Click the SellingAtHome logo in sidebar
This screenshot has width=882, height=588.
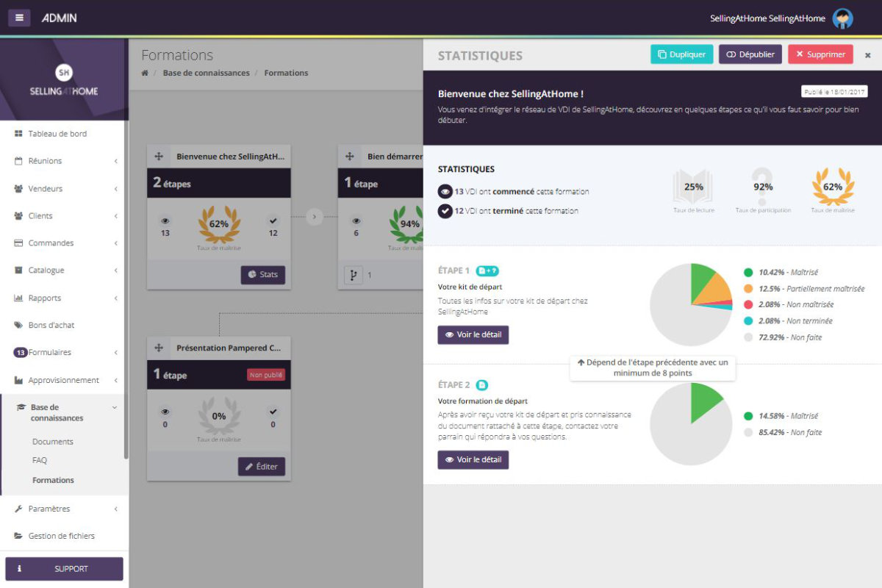pyautogui.click(x=64, y=81)
